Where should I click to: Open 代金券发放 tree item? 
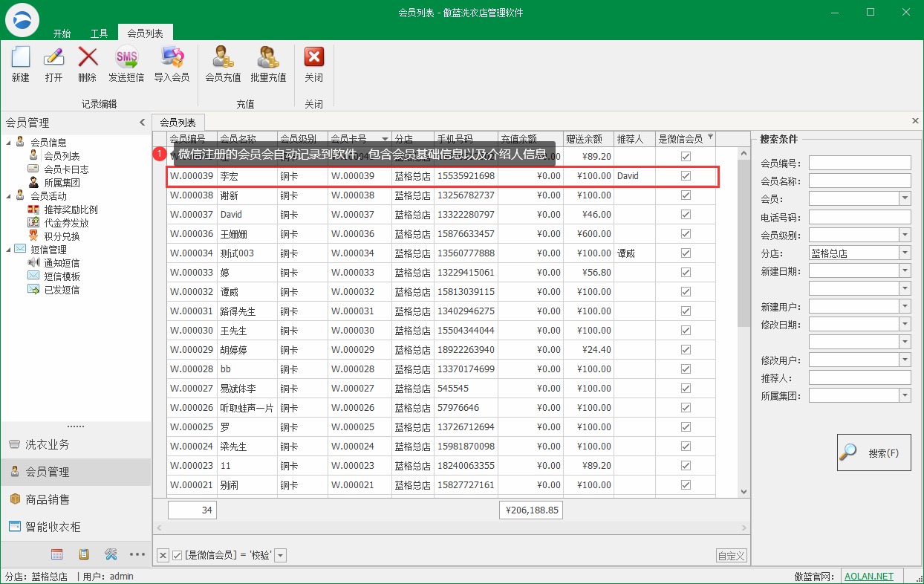pos(66,223)
